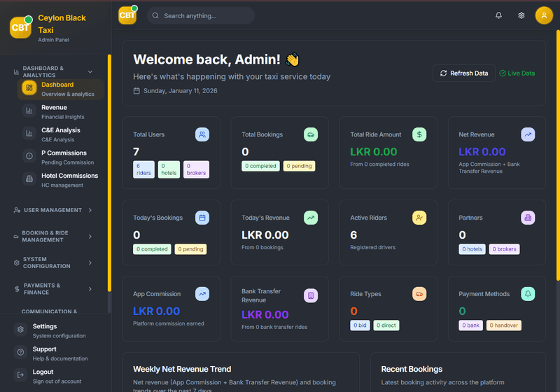Click Today's Revenue trend icon
This screenshot has width=560, height=392.
(x=311, y=218)
